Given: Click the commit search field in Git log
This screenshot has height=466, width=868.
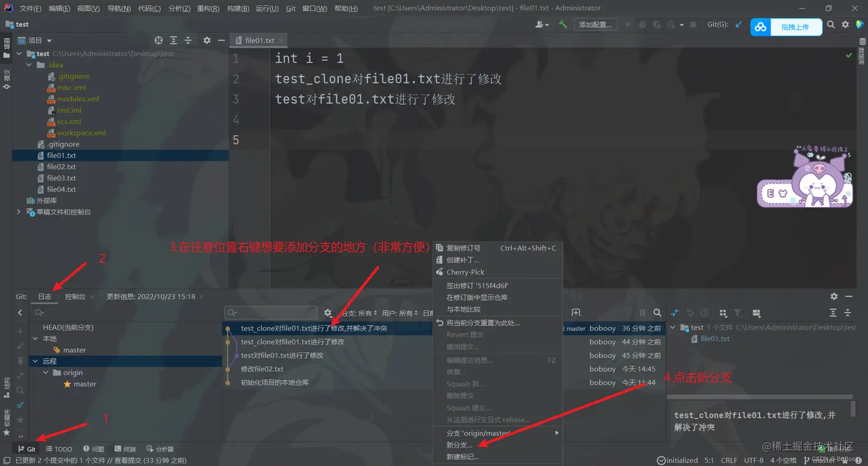Looking at the screenshot, I should point(271,313).
